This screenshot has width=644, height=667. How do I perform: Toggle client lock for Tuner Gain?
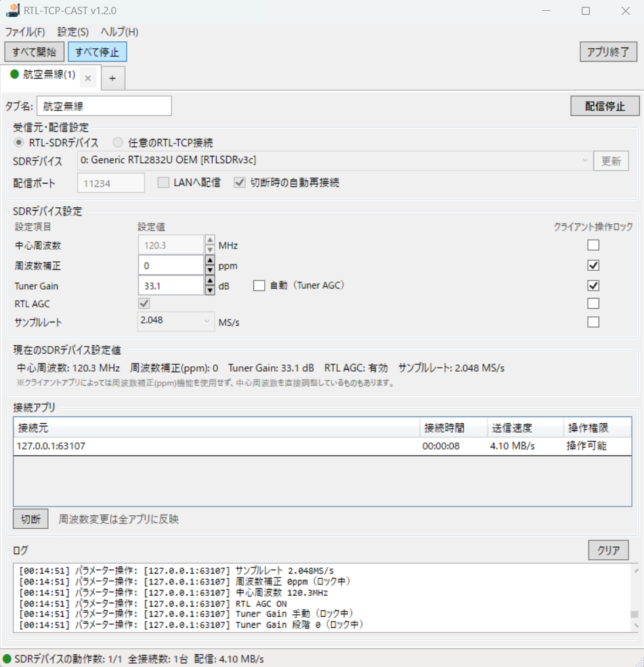click(x=593, y=286)
